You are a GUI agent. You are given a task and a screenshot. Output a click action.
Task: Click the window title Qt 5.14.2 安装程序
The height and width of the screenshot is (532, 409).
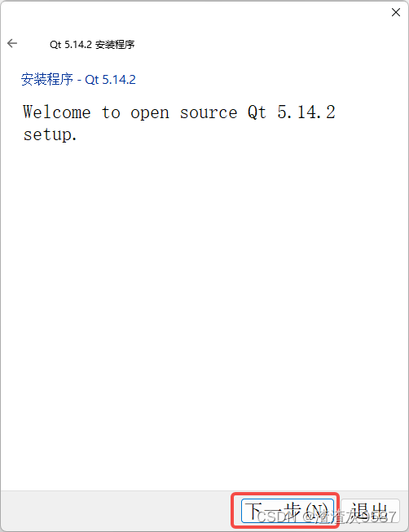tap(92, 45)
